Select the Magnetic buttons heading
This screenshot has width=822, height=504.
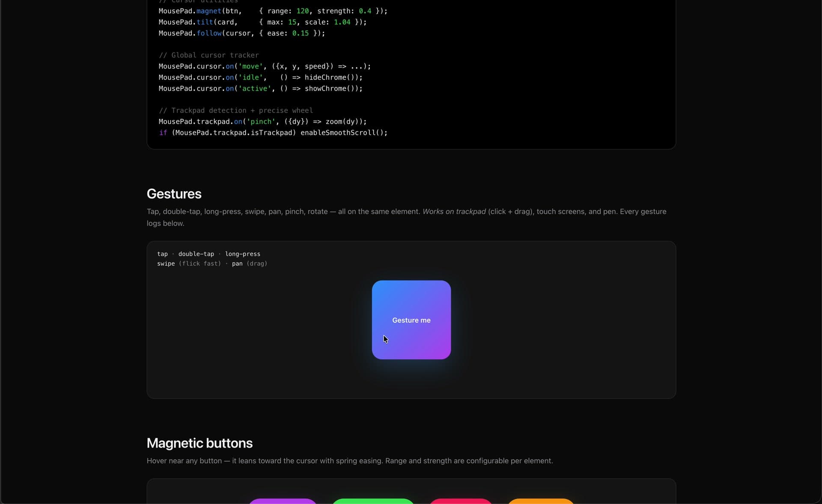(x=200, y=443)
